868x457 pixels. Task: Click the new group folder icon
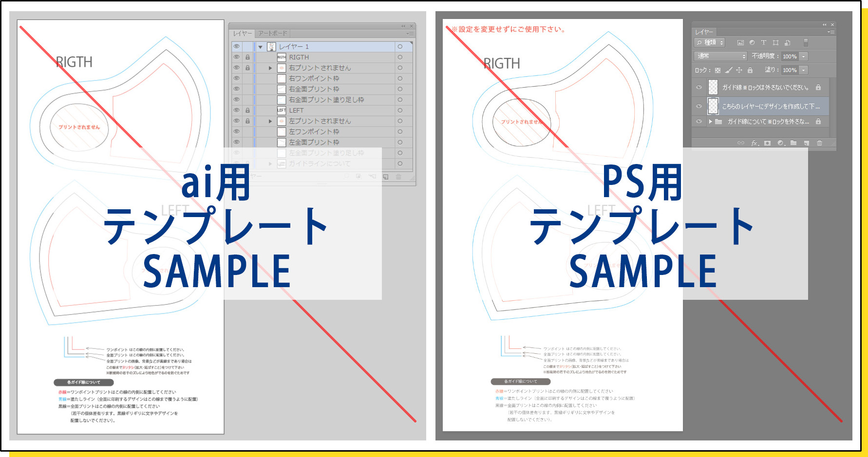coord(793,143)
